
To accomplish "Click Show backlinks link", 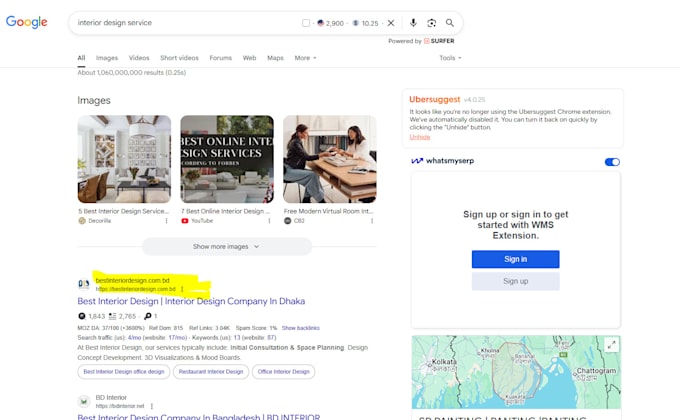I will 301,328.
